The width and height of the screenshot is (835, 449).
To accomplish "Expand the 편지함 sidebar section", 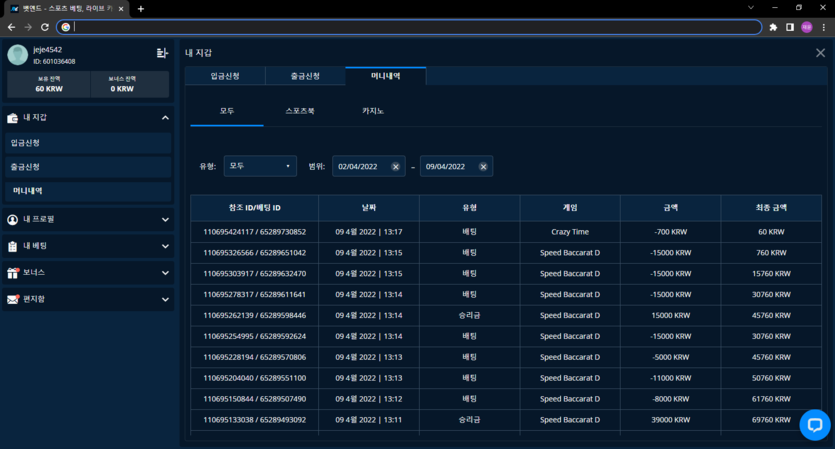I will click(165, 299).
